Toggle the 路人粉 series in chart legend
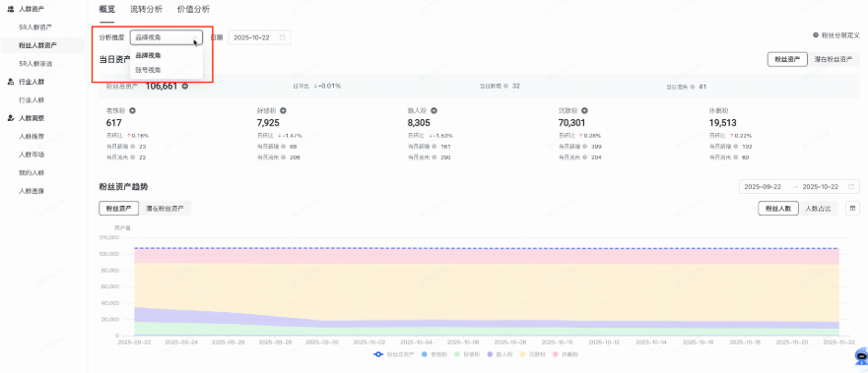868x373 pixels. (x=500, y=353)
